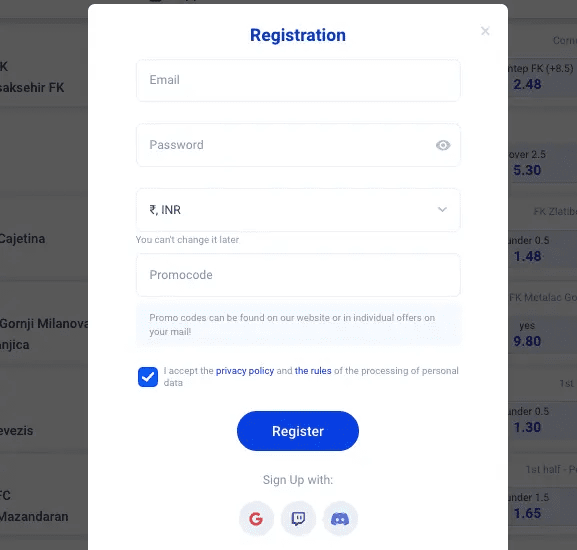Image resolution: width=577 pixels, height=550 pixels.
Task: Open the rules link
Action: [x=313, y=371]
